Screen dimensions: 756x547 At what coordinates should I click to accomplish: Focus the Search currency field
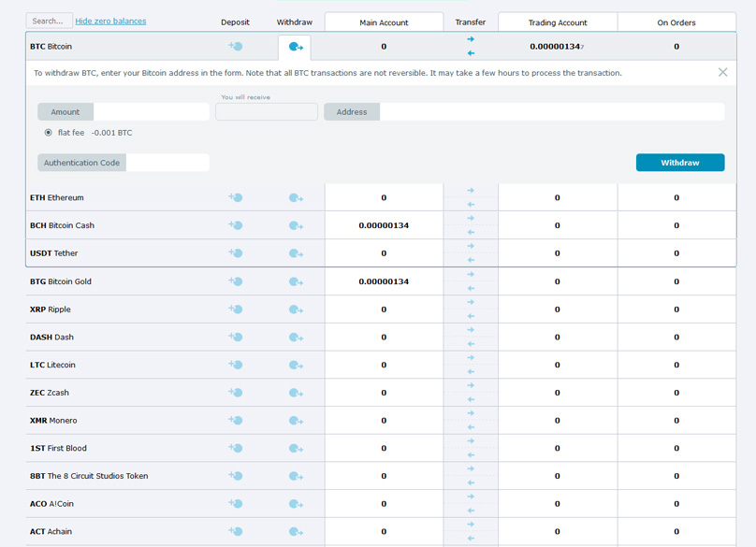click(50, 21)
